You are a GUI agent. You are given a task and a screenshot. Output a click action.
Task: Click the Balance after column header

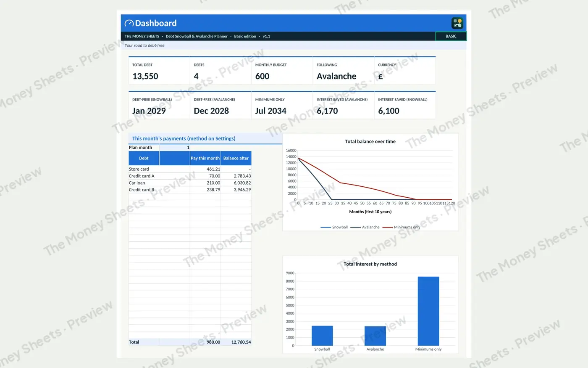236,158
